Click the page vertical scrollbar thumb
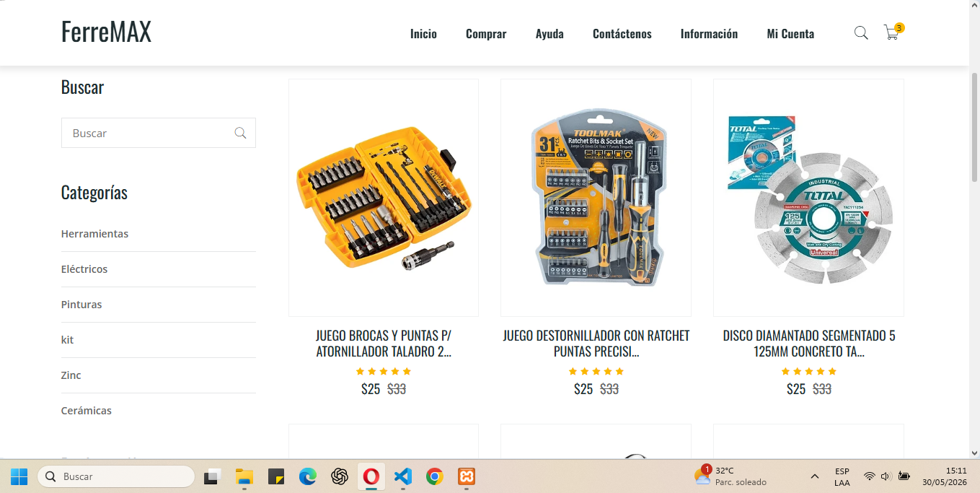 coord(975,127)
